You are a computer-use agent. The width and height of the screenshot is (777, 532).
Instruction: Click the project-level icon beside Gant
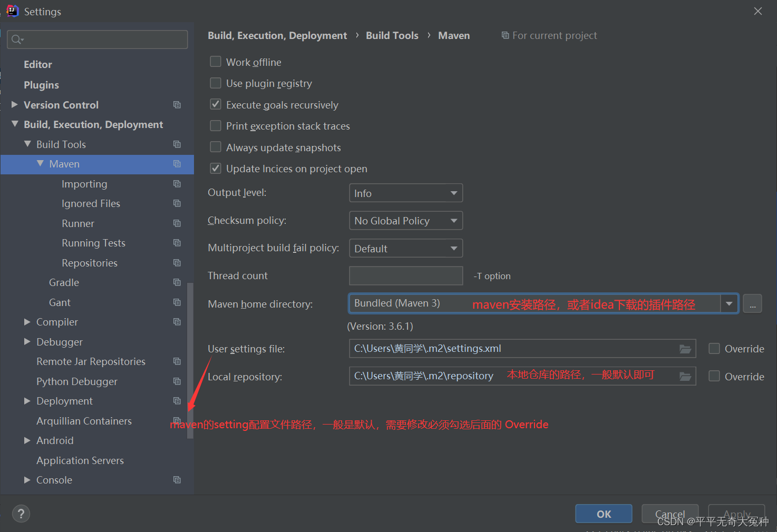coord(177,302)
